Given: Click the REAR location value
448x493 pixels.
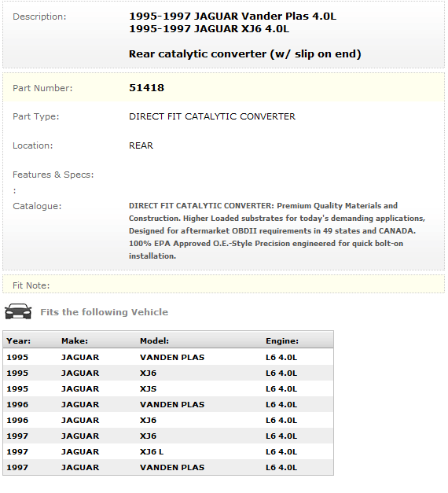Looking at the screenshot, I should coord(141,145).
